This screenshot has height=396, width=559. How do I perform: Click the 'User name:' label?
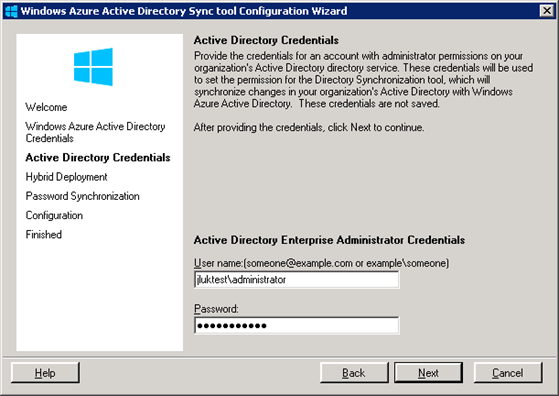tap(322, 263)
